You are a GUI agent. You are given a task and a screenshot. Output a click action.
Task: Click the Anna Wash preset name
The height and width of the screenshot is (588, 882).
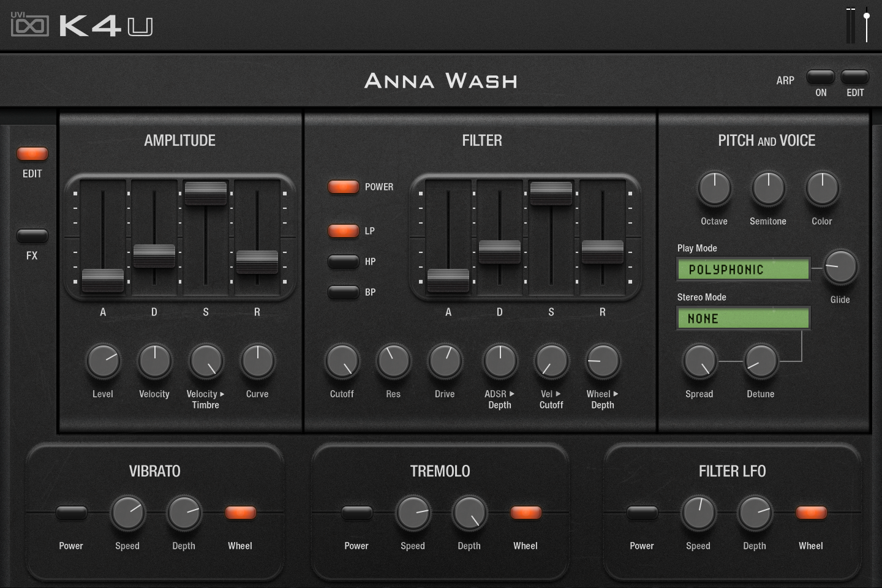point(441,81)
